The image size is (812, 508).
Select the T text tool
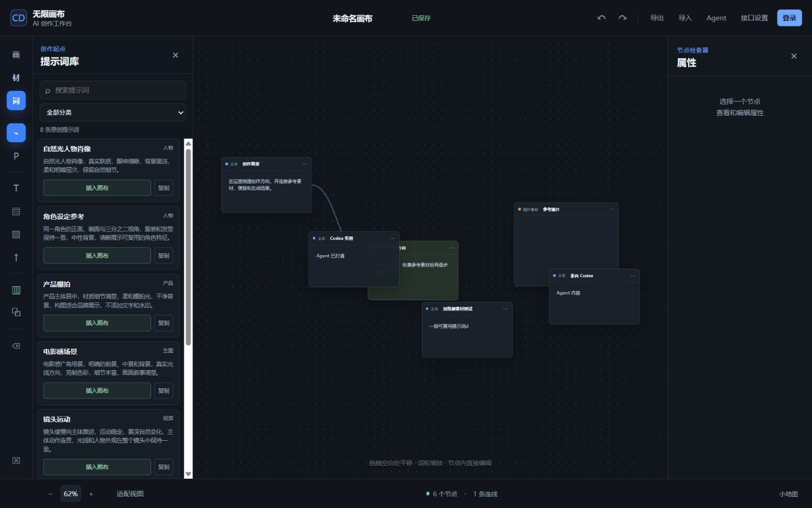pos(16,188)
